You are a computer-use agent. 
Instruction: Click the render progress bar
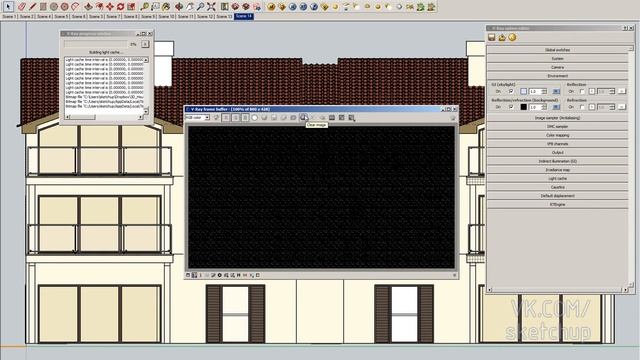click(x=95, y=44)
